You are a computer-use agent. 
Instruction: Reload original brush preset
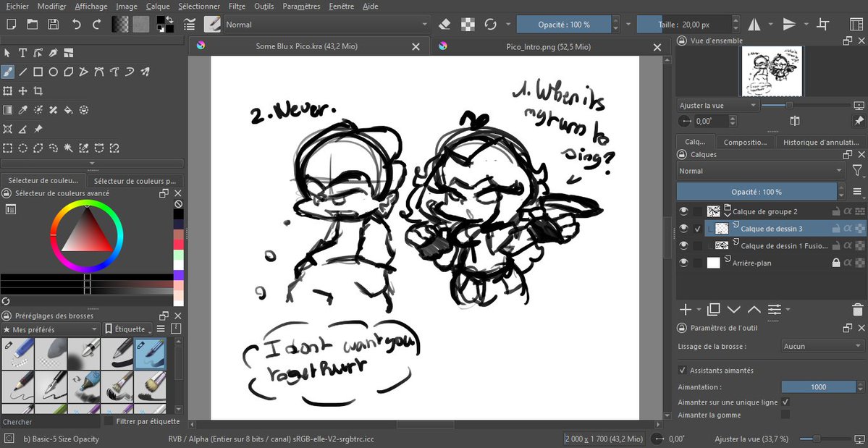[x=490, y=25]
